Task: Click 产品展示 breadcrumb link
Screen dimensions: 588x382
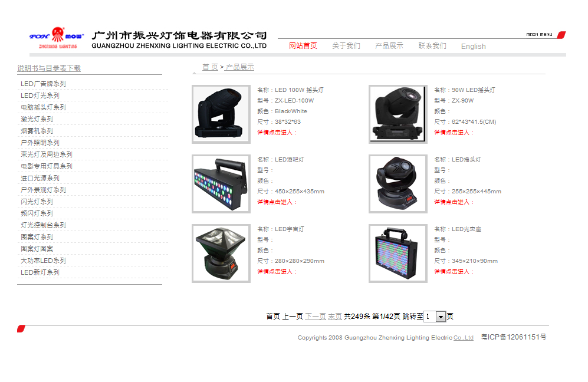Action: point(239,67)
